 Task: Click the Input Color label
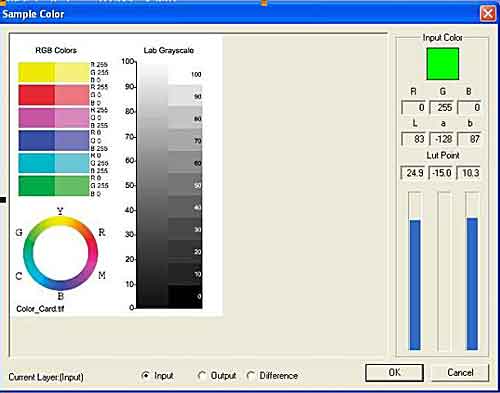pos(442,38)
